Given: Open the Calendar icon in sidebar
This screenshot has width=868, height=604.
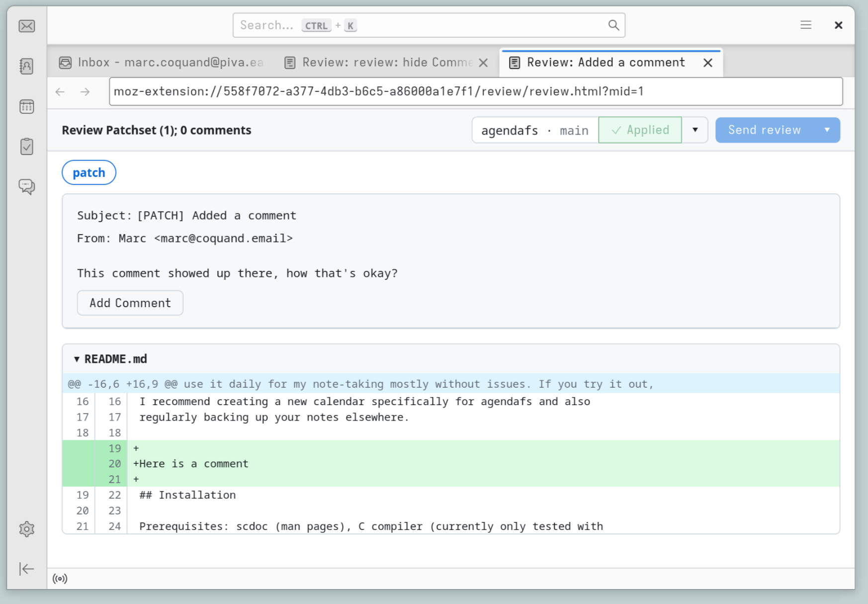Looking at the screenshot, I should tap(27, 106).
